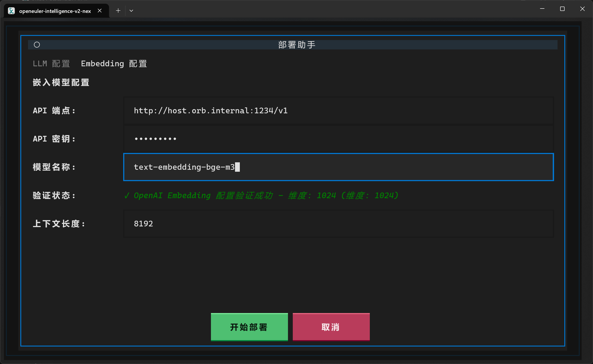The image size is (593, 364).
Task: Open the tab list dropdown chevron
Action: tap(131, 10)
